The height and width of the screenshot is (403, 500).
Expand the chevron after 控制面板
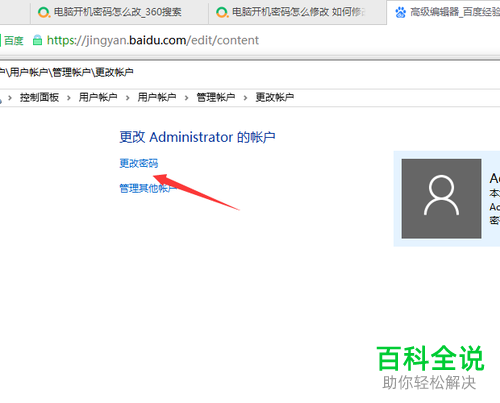coord(69,98)
